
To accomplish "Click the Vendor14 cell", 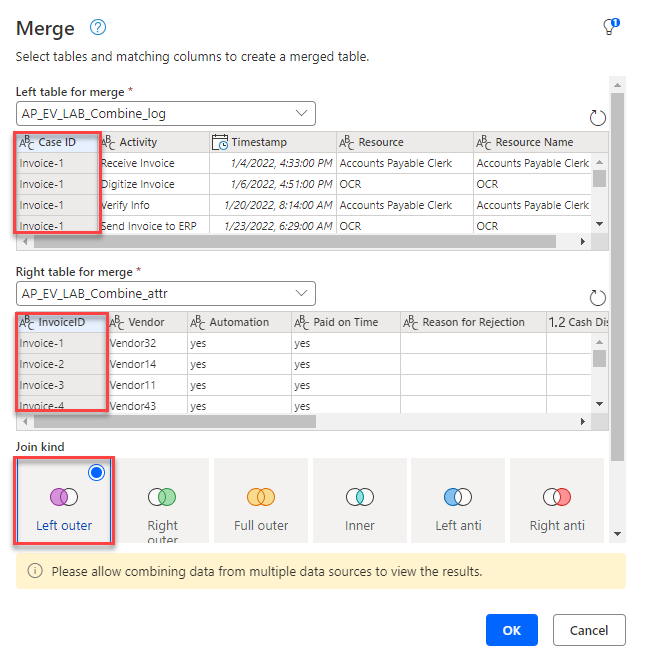I will click(147, 364).
